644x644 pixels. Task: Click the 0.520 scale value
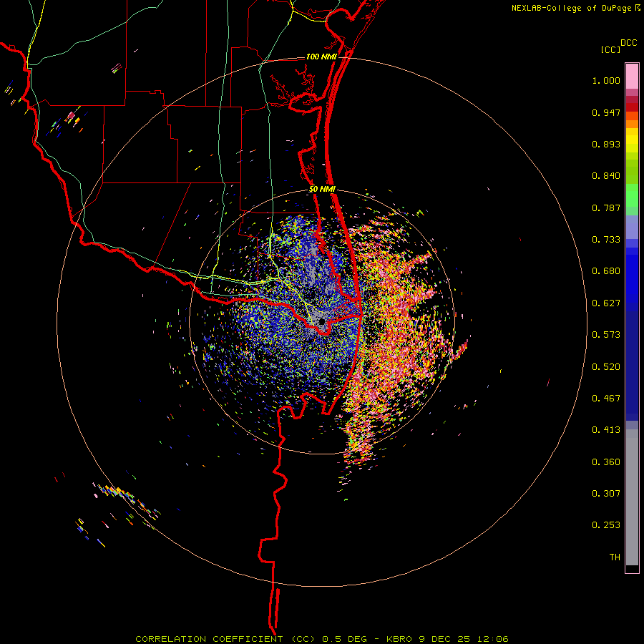click(606, 367)
